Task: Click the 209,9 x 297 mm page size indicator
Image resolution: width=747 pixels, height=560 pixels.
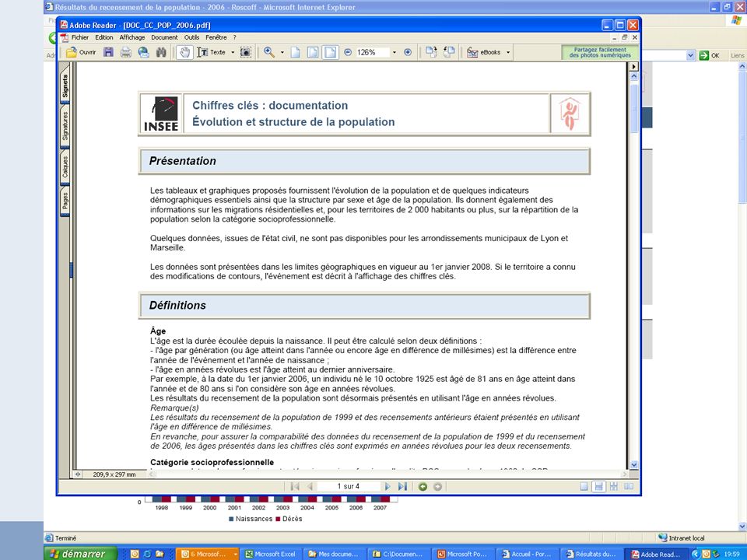Action: 114,474
